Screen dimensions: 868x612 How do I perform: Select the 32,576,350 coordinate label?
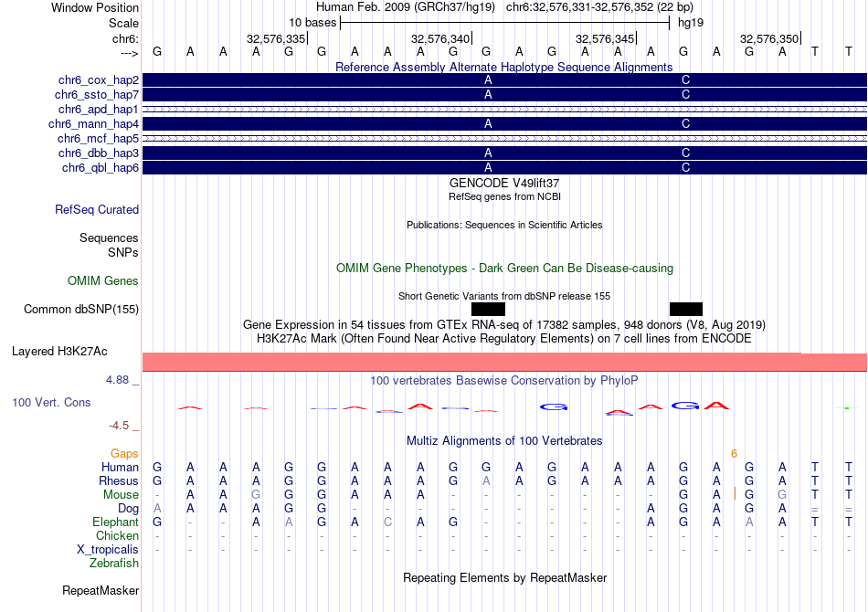click(769, 38)
